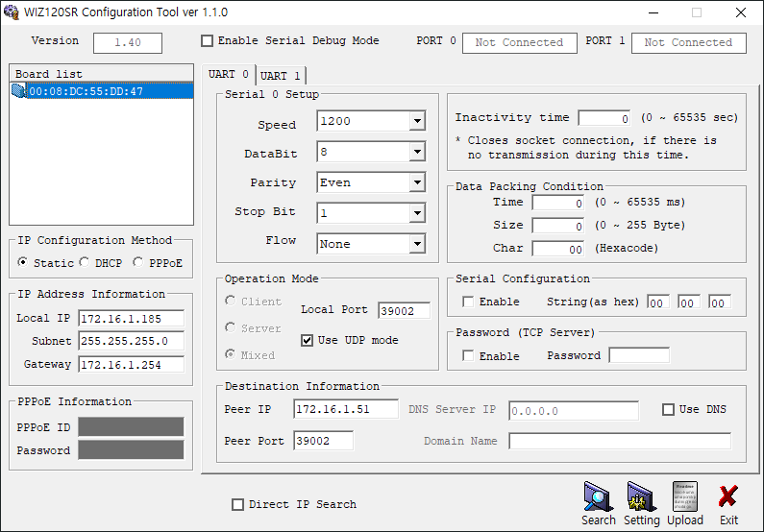Switch to the UART 0 tab

pyautogui.click(x=229, y=75)
